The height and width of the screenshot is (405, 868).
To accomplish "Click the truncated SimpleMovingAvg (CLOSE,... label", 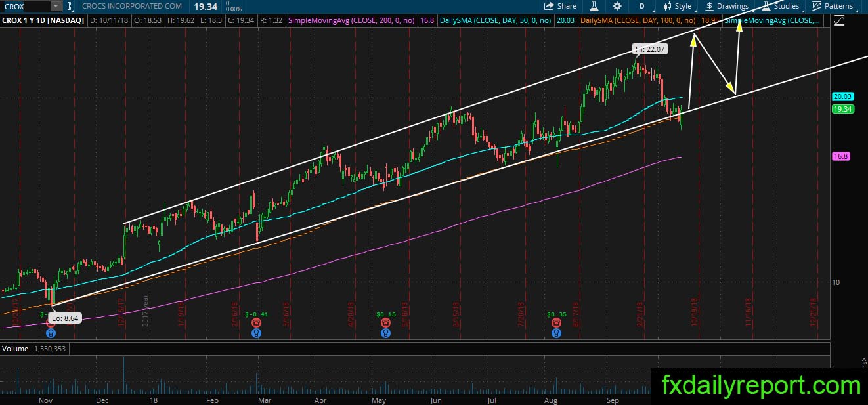I will (772, 21).
